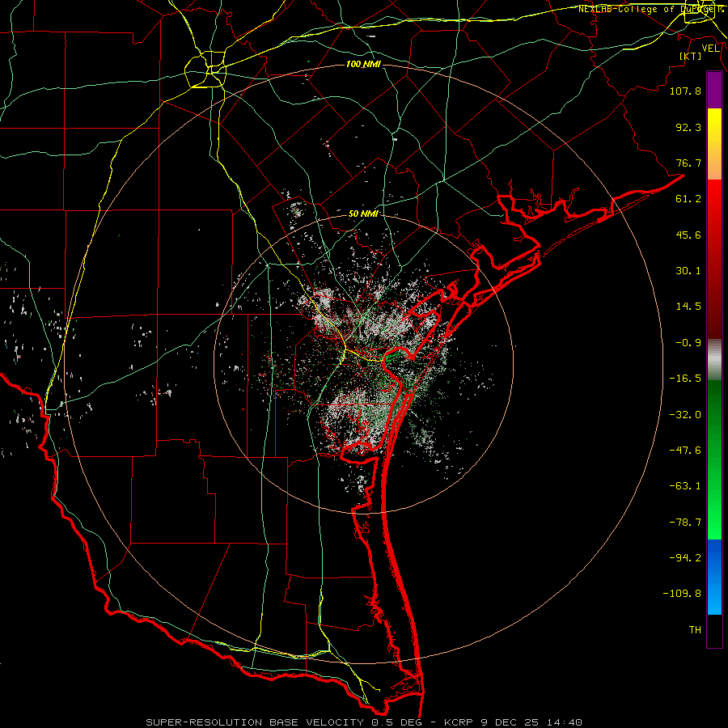Click the -0.9 velocity scale value
The height and width of the screenshot is (728, 728).
[x=688, y=343]
